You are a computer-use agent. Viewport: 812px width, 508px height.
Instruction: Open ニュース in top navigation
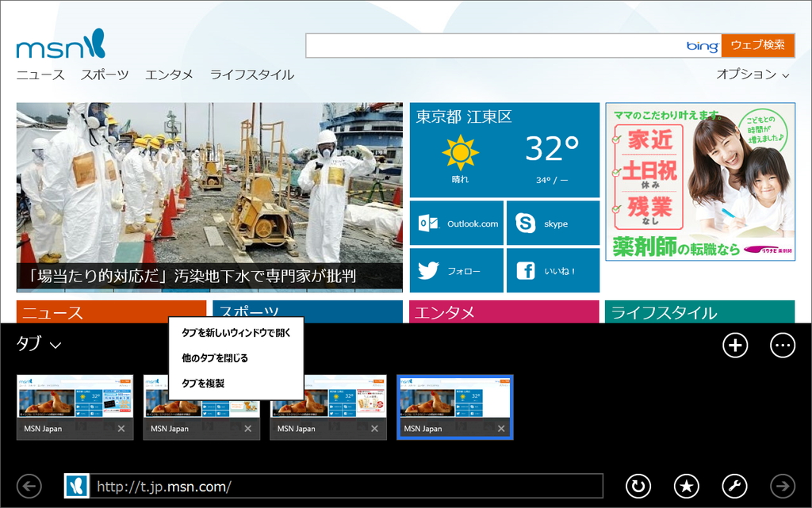[40, 75]
